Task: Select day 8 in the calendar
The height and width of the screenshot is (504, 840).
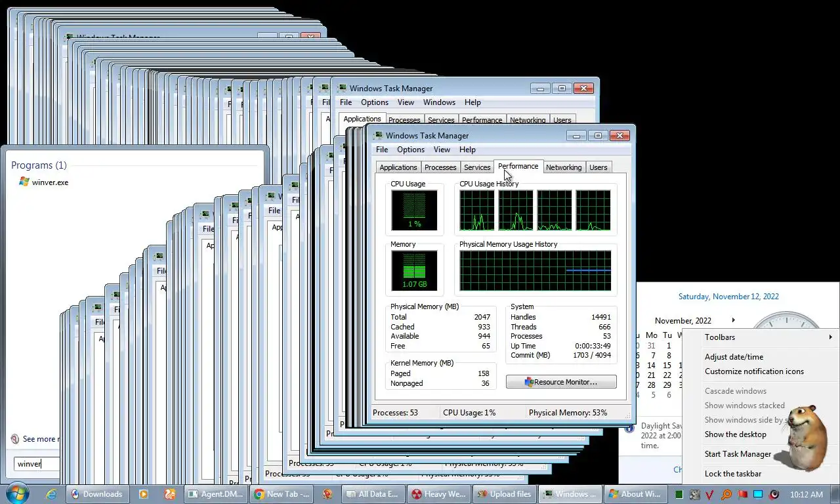Action: click(x=669, y=356)
